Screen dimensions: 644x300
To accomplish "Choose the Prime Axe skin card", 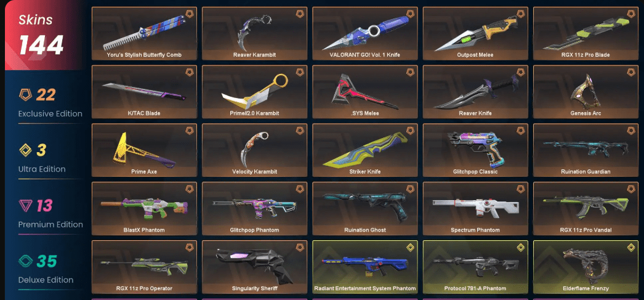I will (x=144, y=150).
